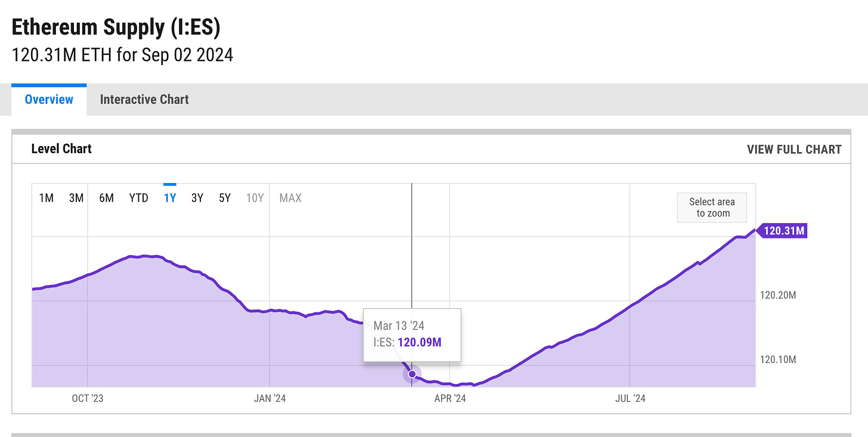Click the VIEW FULL CHART link
This screenshot has height=437, width=868.
(794, 149)
